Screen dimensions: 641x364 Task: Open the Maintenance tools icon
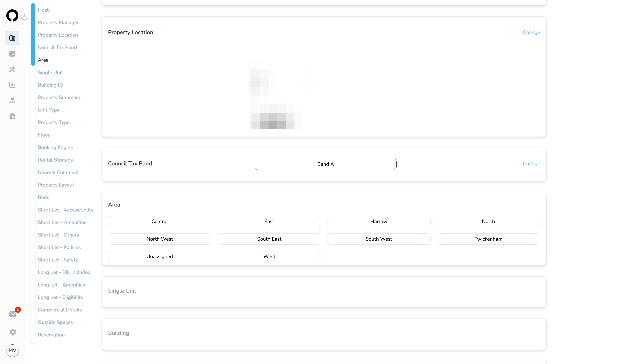tap(12, 69)
